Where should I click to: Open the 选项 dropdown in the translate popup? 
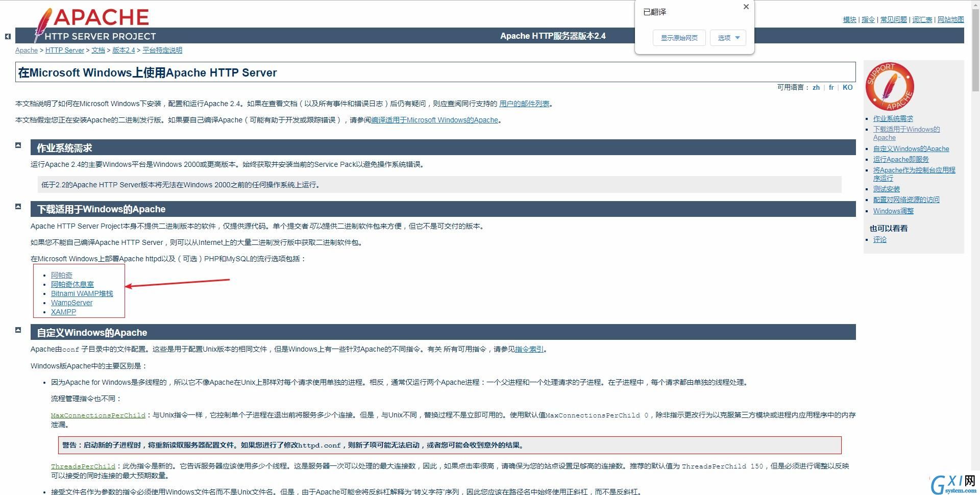pyautogui.click(x=728, y=38)
